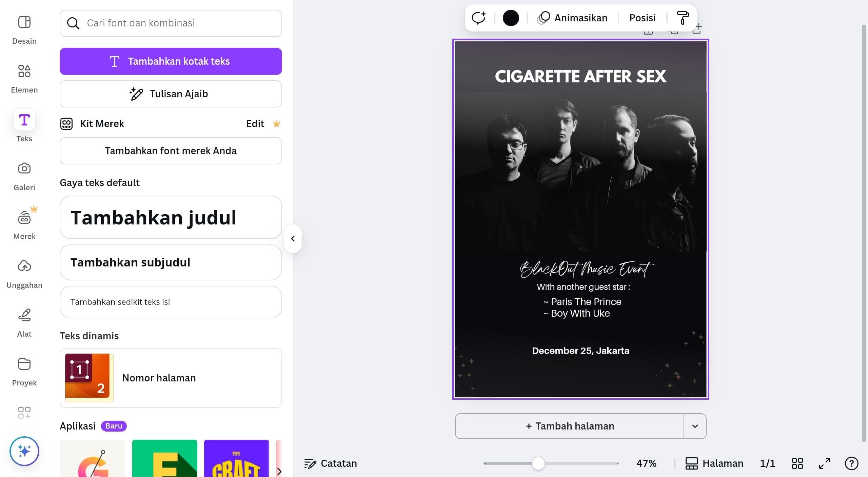This screenshot has height=477, width=868.
Task: Collapse the side panel with chevron
Action: [293, 239]
